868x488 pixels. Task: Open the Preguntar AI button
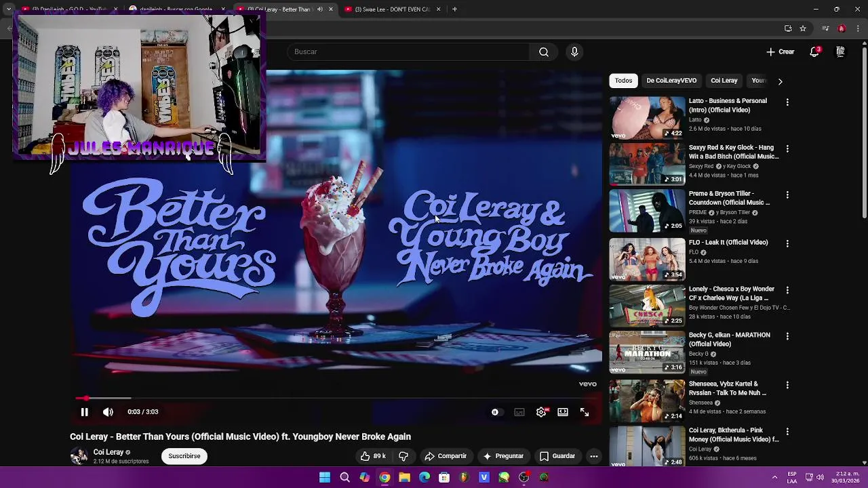click(x=503, y=456)
